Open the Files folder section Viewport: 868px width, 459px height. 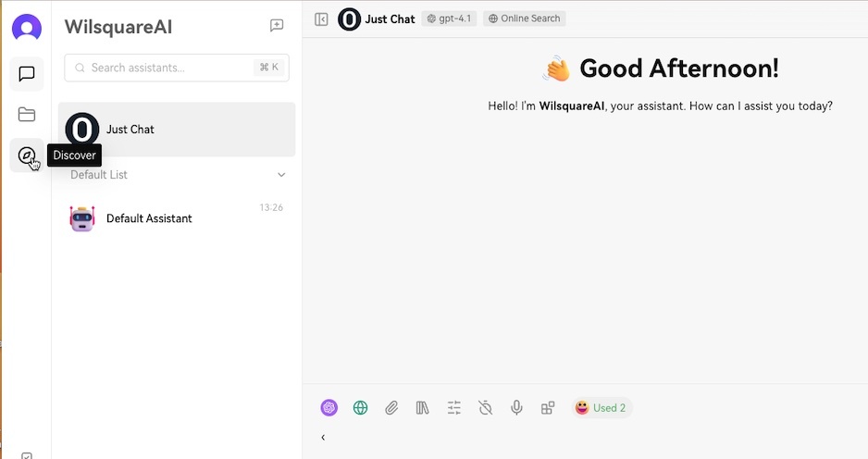click(27, 114)
